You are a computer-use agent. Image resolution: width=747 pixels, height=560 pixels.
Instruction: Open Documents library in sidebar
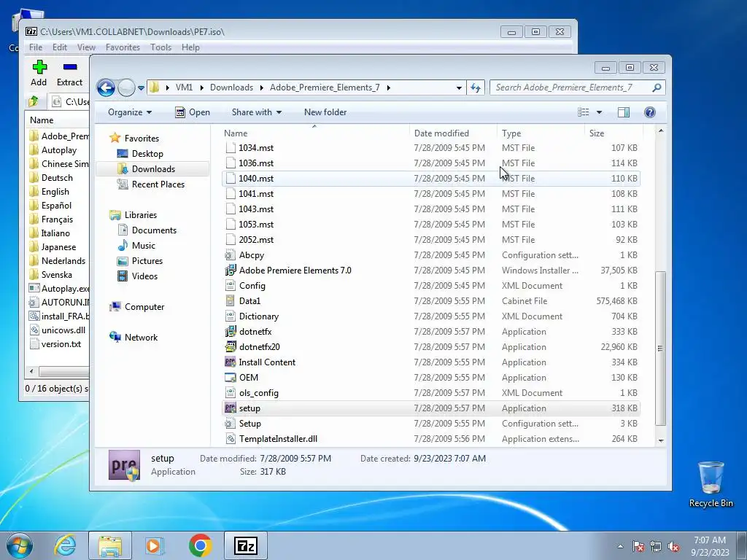point(154,230)
